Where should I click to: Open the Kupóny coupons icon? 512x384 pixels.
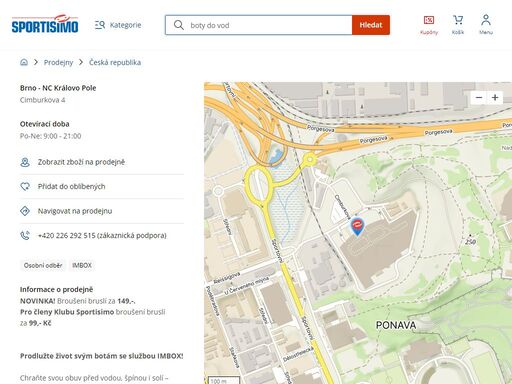(x=429, y=25)
